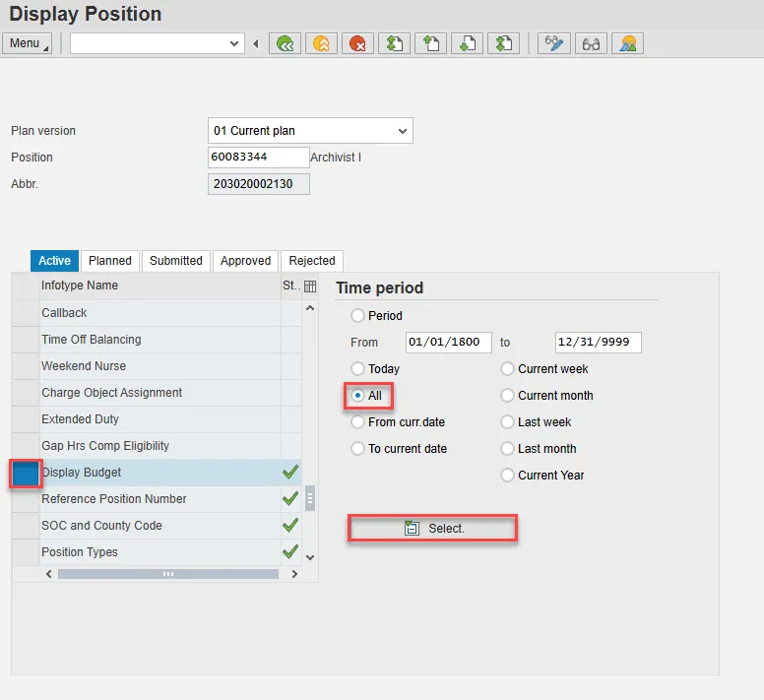Viewport: 764px width, 700px height.
Task: Open the table layout settings icon
Action: pos(310,286)
